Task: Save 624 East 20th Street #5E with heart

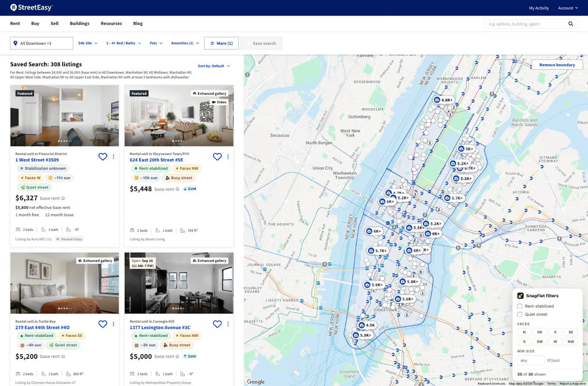Action: (x=217, y=156)
